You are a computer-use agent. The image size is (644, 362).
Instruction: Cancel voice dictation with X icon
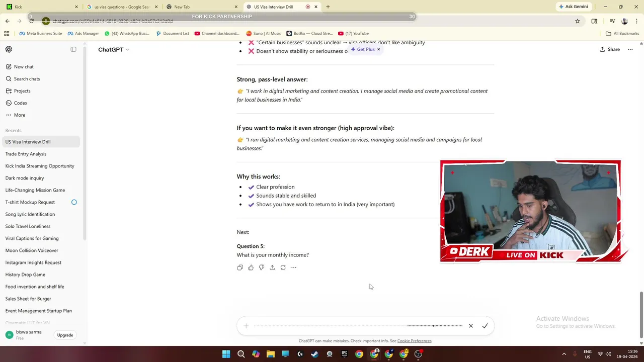(x=471, y=326)
